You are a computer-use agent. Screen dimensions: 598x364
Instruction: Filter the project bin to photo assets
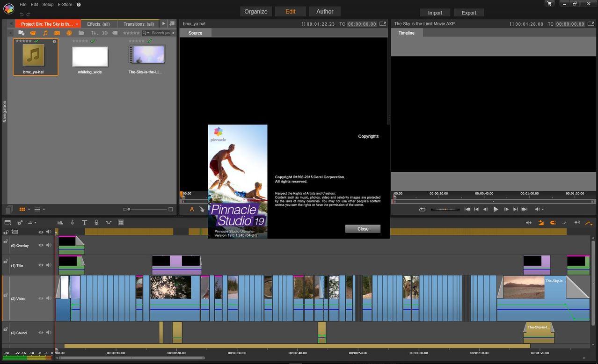(x=57, y=33)
